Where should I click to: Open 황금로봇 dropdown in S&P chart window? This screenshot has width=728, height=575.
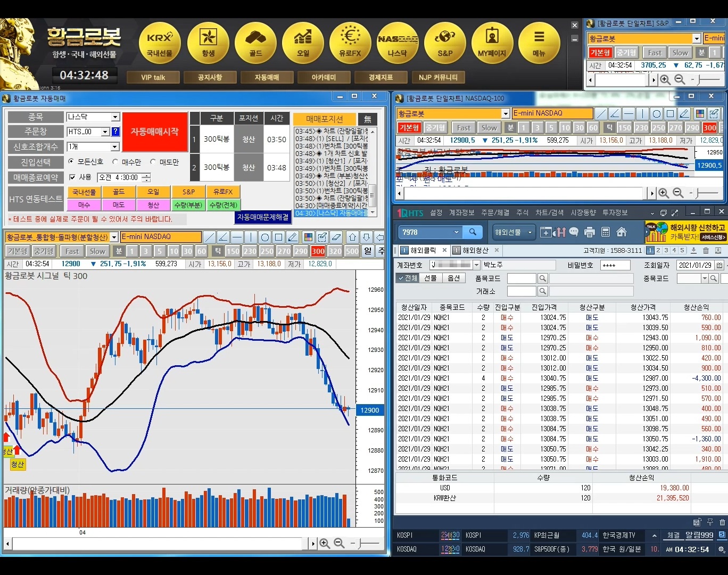[x=697, y=38]
